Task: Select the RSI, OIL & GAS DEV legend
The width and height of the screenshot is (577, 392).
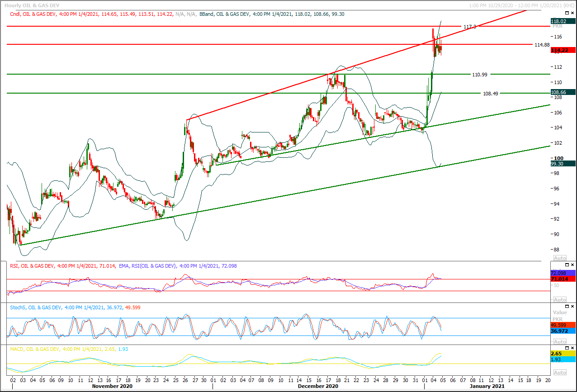Action: (62, 266)
